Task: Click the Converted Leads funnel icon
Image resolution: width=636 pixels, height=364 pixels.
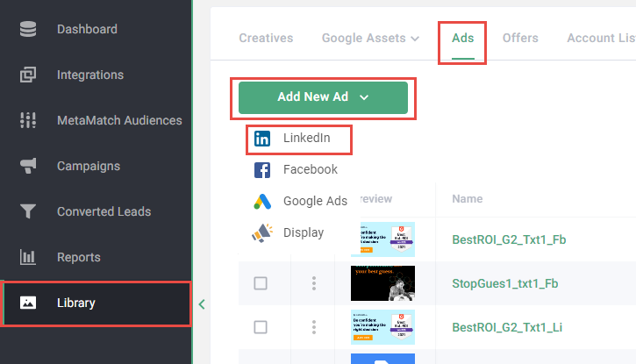Action: tap(28, 211)
